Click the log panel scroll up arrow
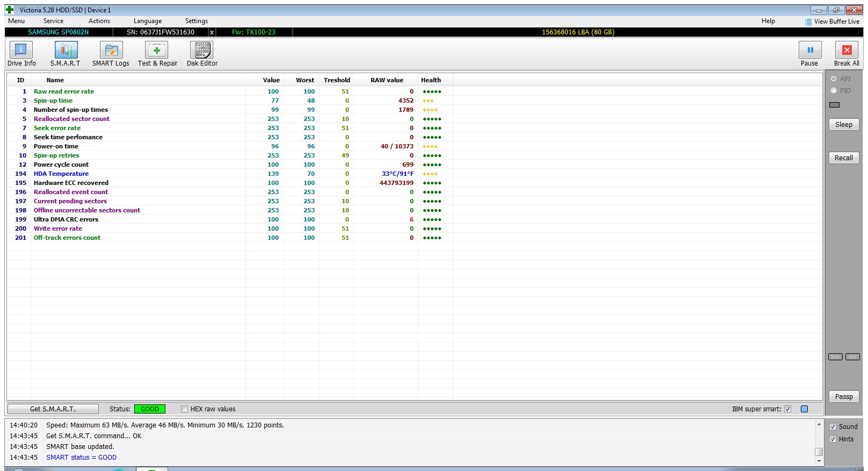 819,425
